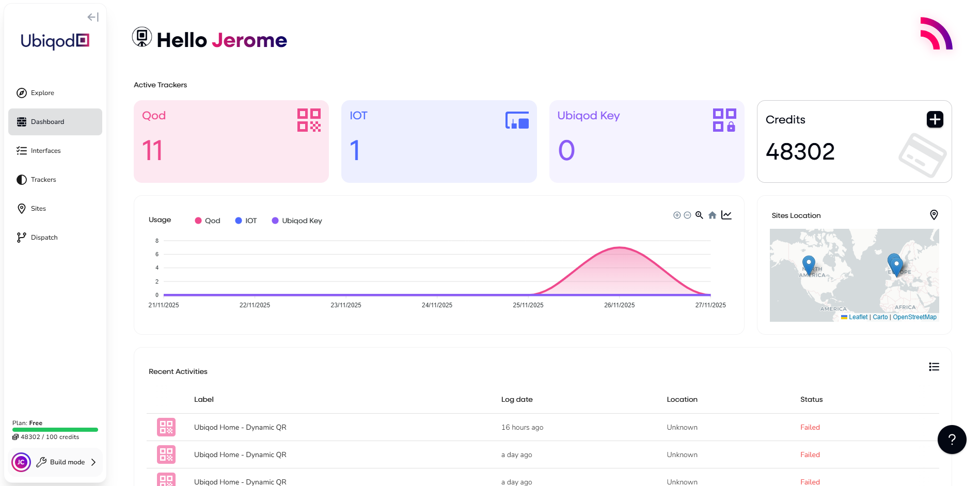Toggle the IOT series in the Usage legend

(x=246, y=221)
